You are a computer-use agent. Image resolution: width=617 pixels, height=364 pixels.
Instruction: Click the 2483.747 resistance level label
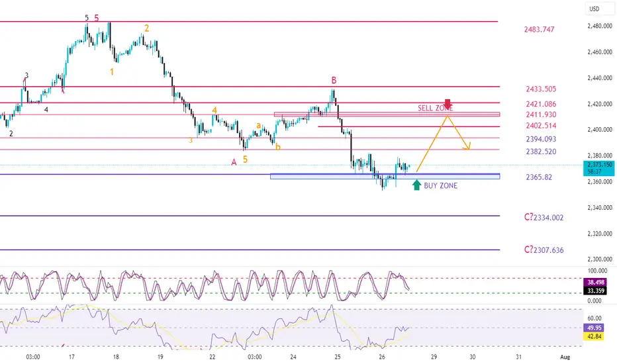tap(539, 30)
